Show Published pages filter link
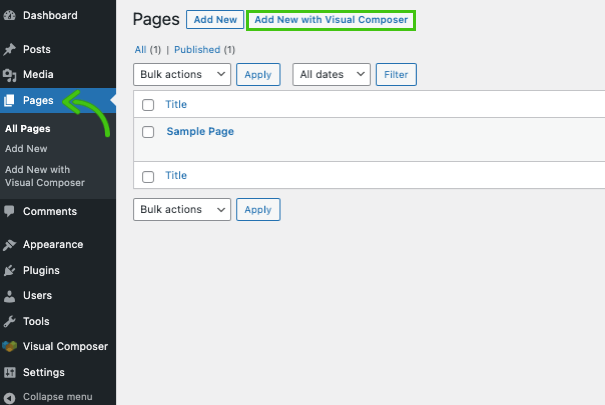The image size is (605, 405). pyautogui.click(x=197, y=50)
